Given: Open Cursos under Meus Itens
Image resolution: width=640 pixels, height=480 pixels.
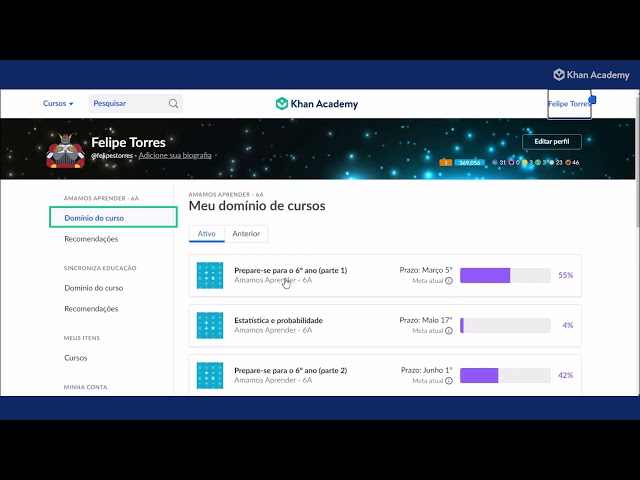Looking at the screenshot, I should click(x=76, y=358).
